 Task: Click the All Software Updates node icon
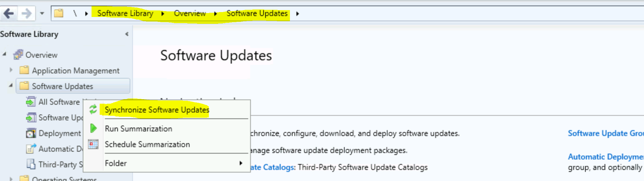[31, 102]
